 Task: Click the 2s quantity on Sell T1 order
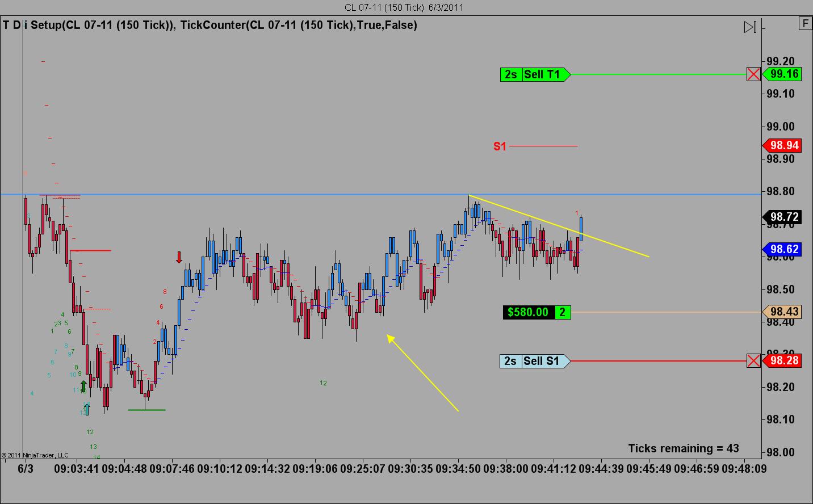(x=511, y=74)
